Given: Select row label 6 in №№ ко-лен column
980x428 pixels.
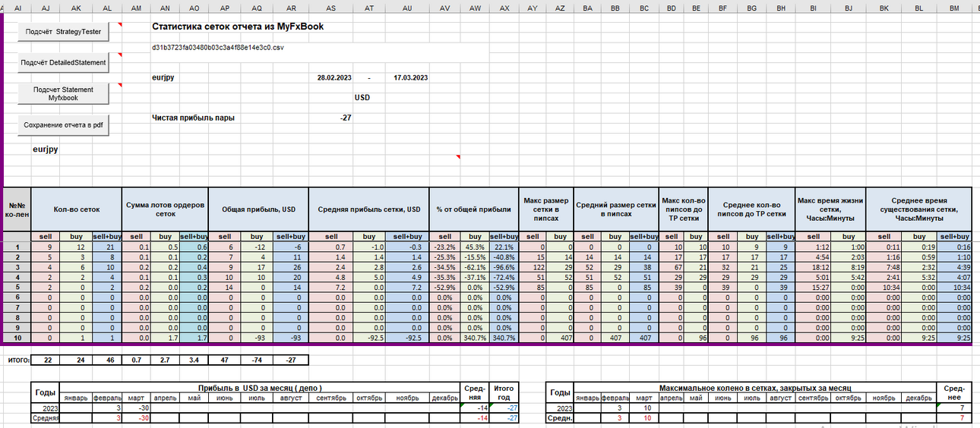Looking at the screenshot, I should 17,297.
